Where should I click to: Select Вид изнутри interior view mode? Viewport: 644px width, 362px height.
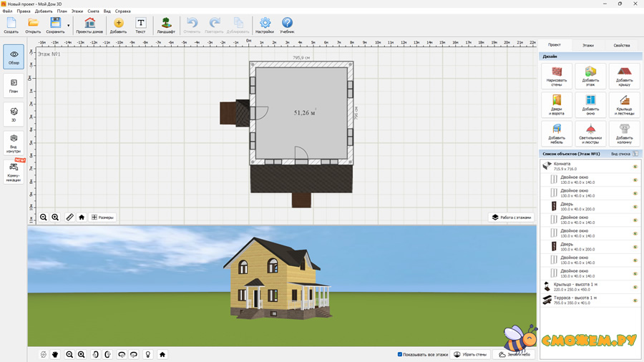14,143
